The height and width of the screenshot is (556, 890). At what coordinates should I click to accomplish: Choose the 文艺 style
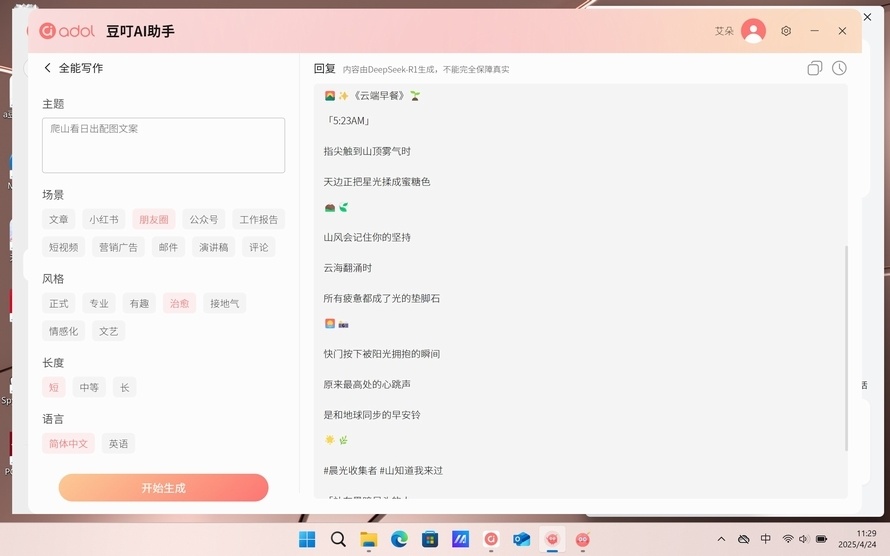tap(108, 331)
